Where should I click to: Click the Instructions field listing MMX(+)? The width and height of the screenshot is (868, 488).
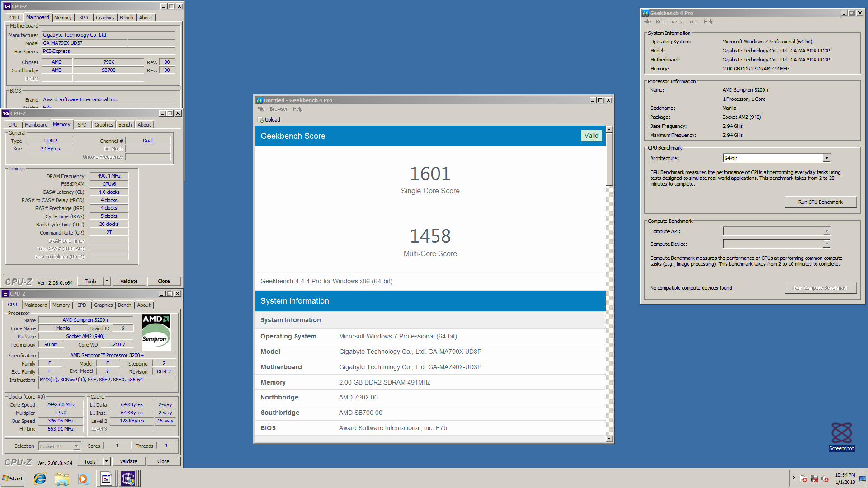coord(108,383)
